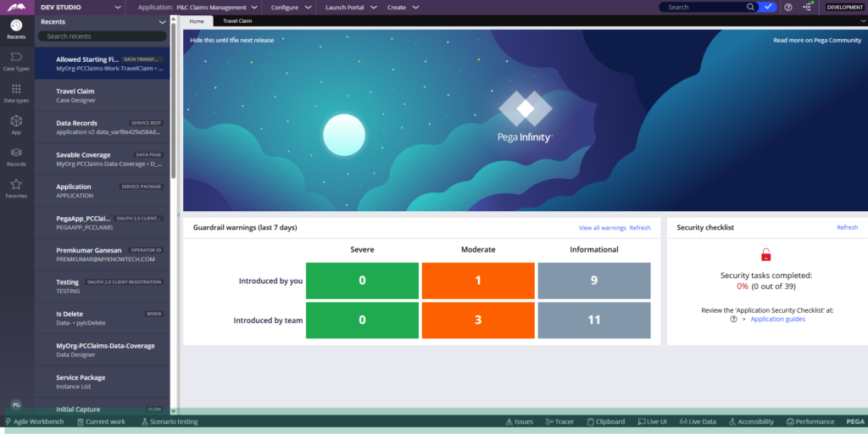Screen dimensions: 868x434
Task: Refresh the Security checklist panel
Action: coord(847,227)
